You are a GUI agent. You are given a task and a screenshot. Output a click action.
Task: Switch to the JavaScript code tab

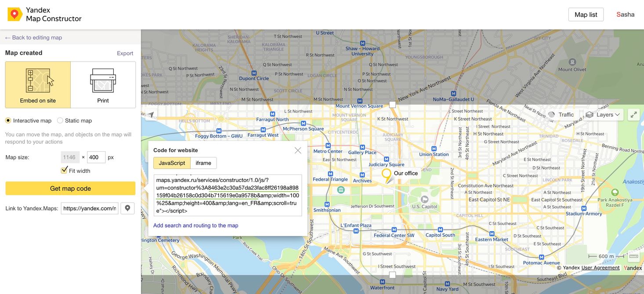[172, 163]
